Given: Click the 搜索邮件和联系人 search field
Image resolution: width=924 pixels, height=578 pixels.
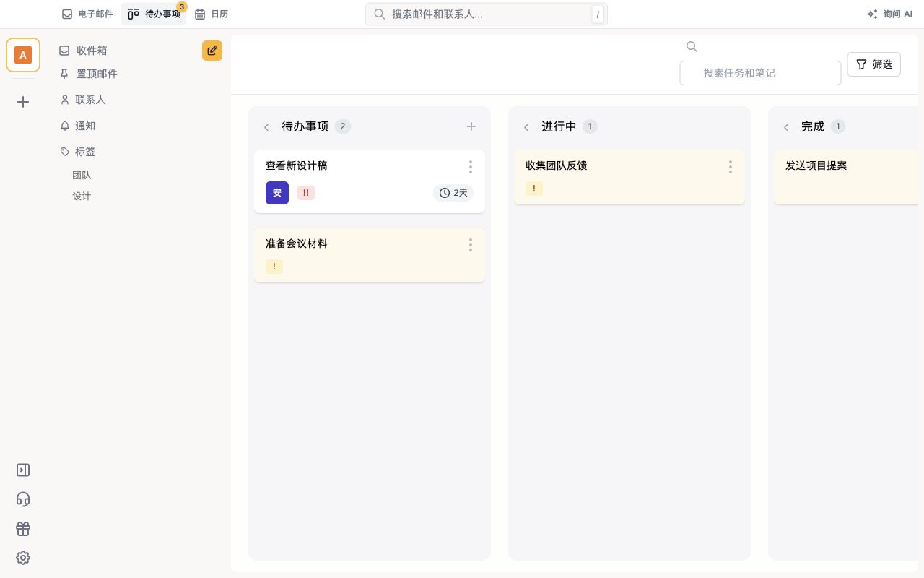Looking at the screenshot, I should 486,14.
